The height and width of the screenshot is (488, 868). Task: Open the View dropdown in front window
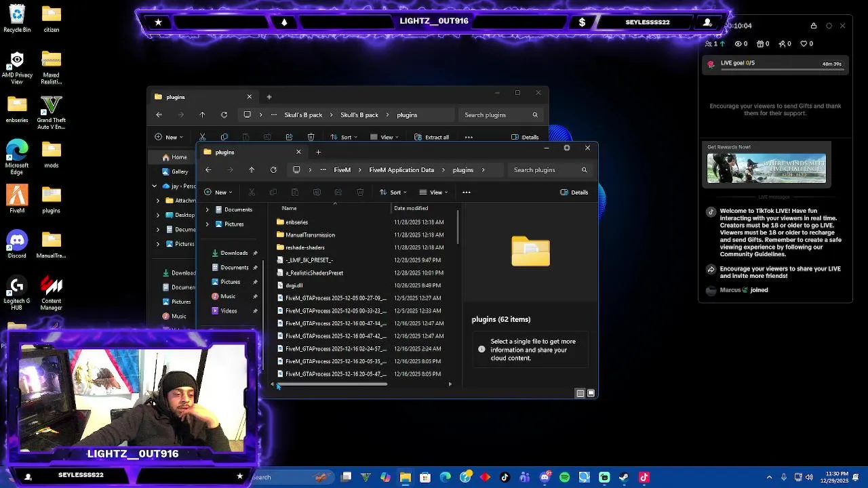pos(433,192)
